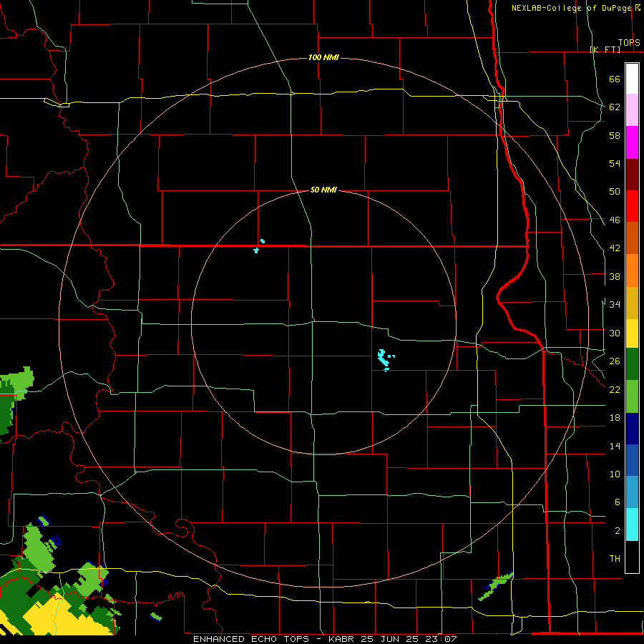The height and width of the screenshot is (644, 644).
Task: Select the light green legend swatch near 22
Action: point(632,396)
